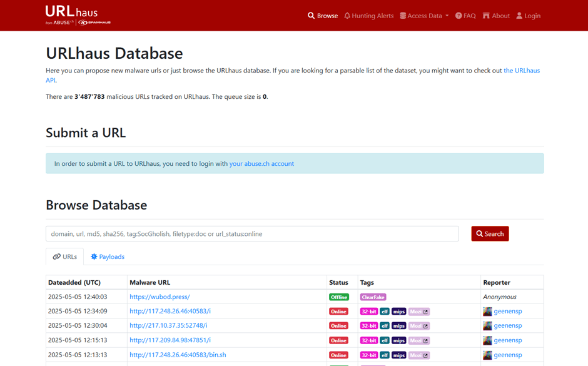The width and height of the screenshot is (588, 366).
Task: Click the URLhaus logo in header
Action: (x=78, y=15)
